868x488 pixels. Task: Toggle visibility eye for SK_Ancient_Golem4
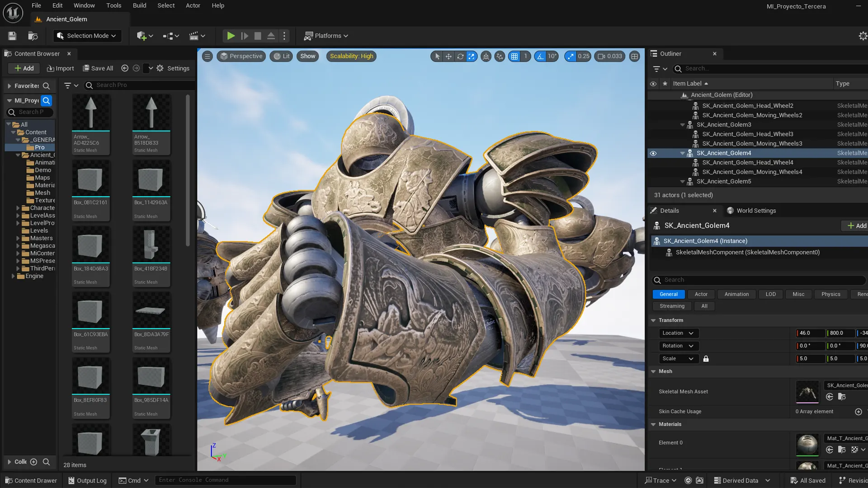tap(653, 153)
